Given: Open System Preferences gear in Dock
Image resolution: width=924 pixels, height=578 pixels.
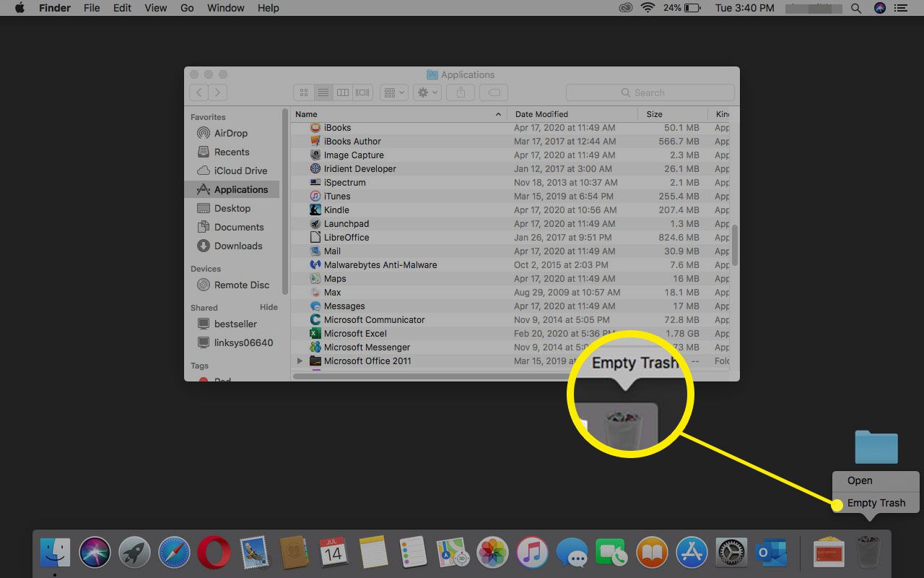Looking at the screenshot, I should [731, 553].
